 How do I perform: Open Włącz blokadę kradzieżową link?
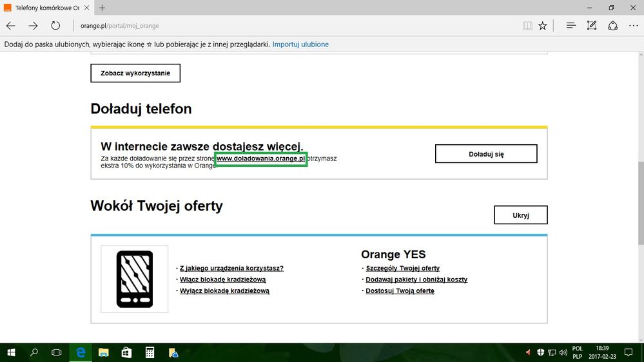[222, 280]
